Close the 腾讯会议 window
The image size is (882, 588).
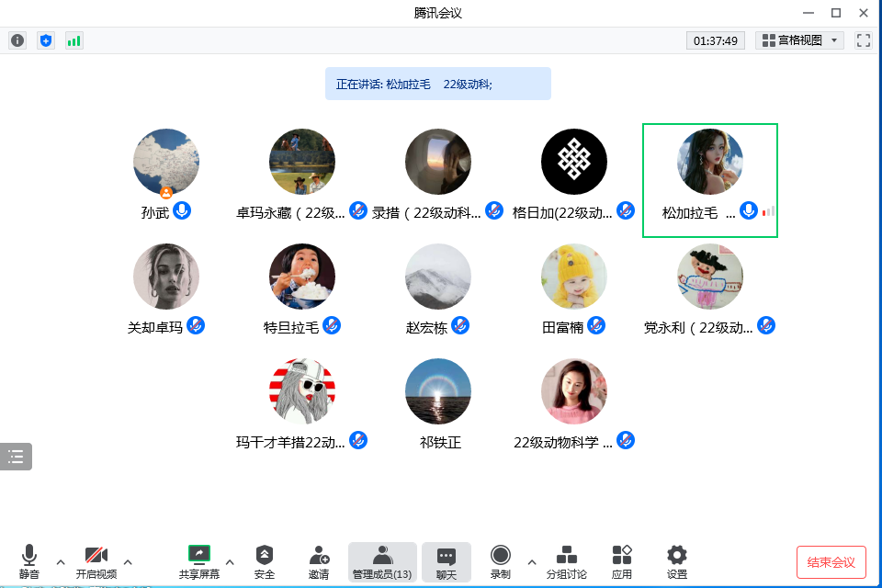(864, 13)
